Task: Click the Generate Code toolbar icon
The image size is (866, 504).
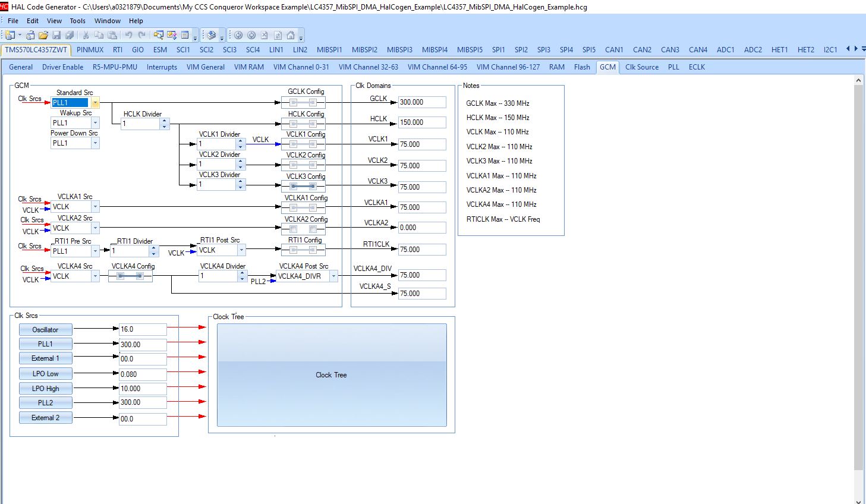Action: (212, 35)
